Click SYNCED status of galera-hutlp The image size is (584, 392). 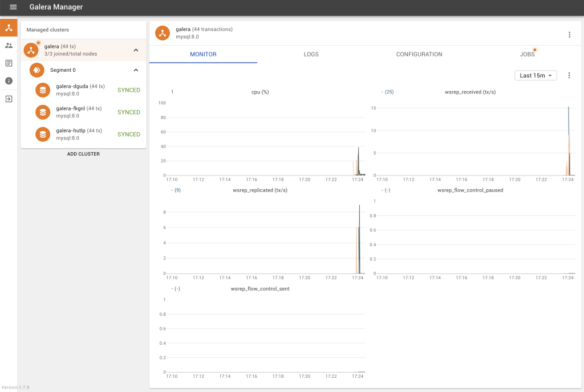(129, 134)
